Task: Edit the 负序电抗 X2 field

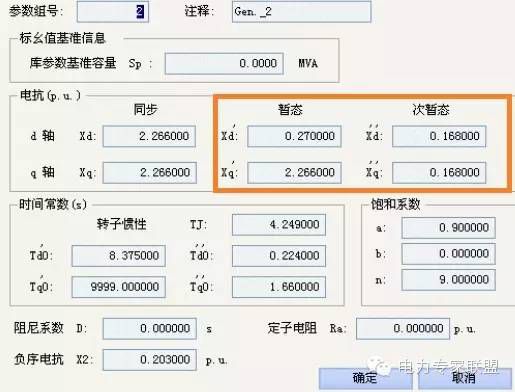Action: coord(149,360)
